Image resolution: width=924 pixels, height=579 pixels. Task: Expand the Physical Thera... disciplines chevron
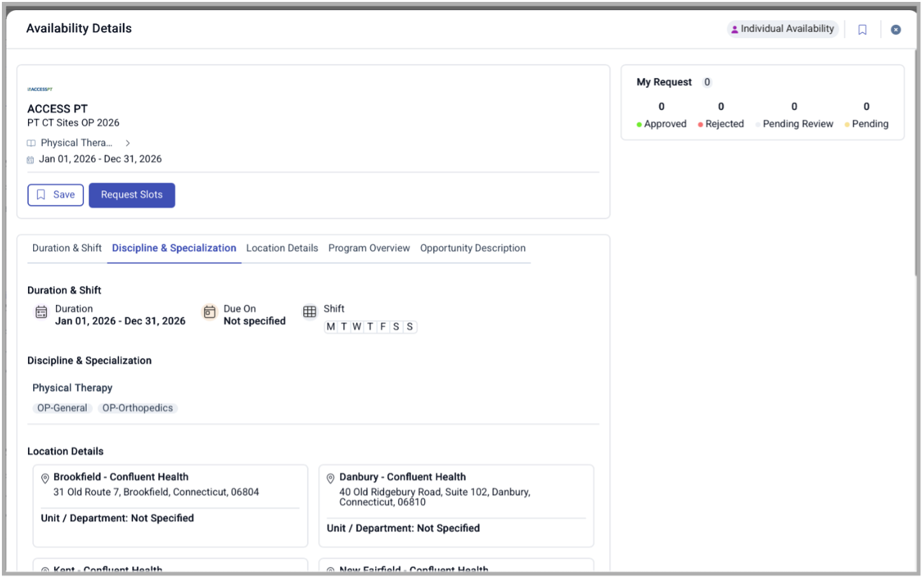click(x=127, y=143)
